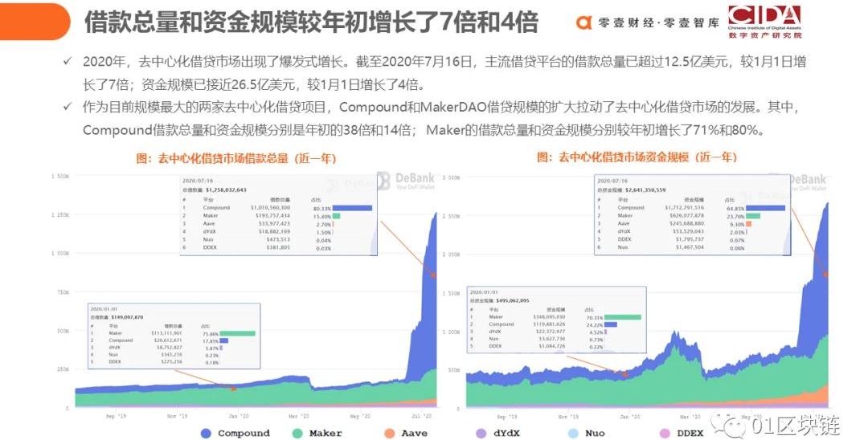Toggle the Nuo series in legend
The image size is (868, 440).
tap(586, 434)
